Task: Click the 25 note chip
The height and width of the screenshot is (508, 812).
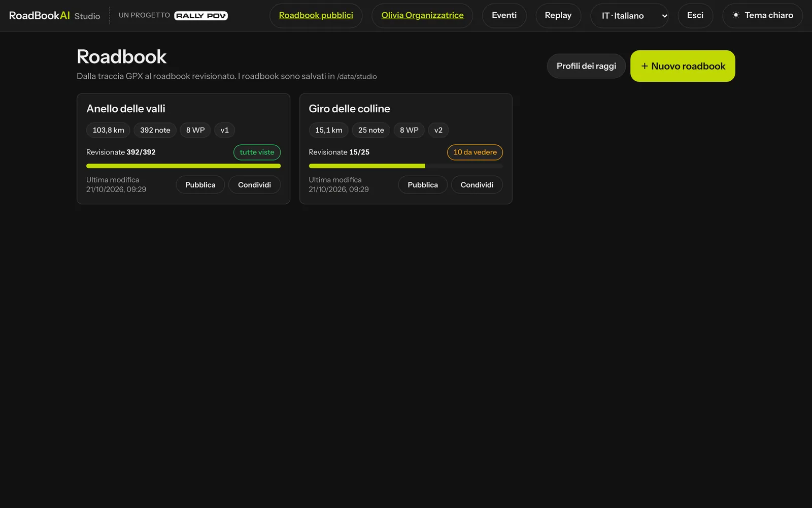Action: 371,130
